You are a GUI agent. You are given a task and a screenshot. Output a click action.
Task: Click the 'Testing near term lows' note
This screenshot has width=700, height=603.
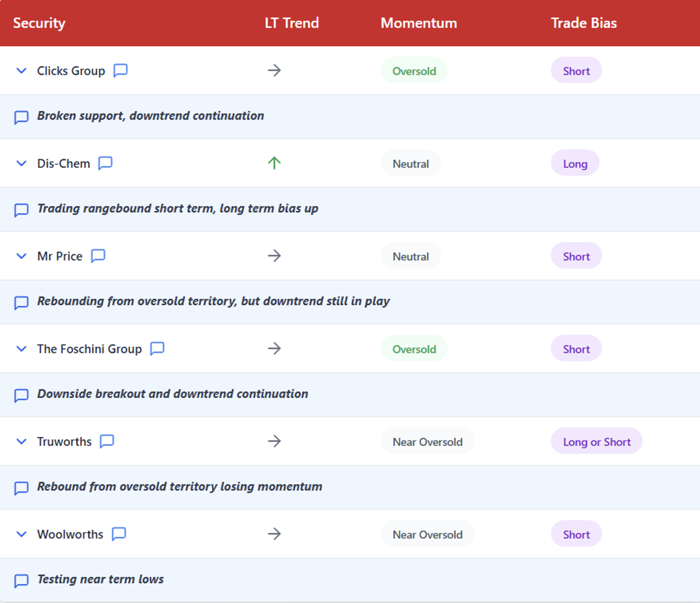(x=101, y=579)
